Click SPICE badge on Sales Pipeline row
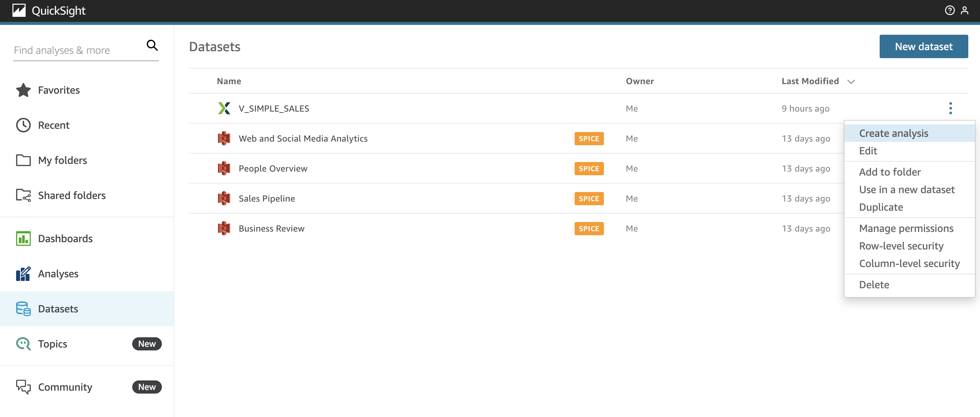980x417 pixels. point(589,198)
